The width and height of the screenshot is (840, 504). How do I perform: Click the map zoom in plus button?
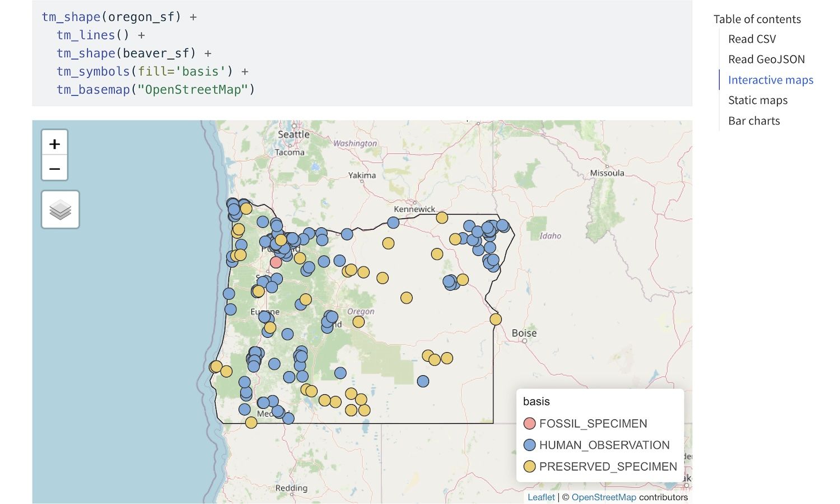54,144
